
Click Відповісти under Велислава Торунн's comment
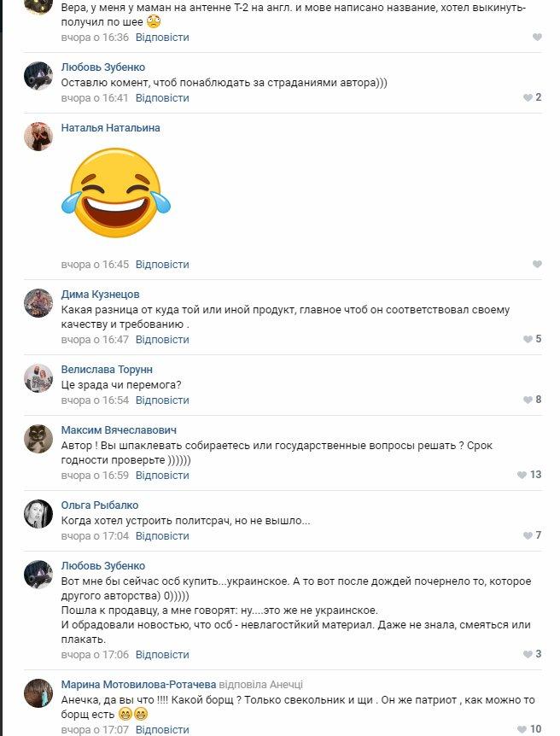[x=162, y=400]
